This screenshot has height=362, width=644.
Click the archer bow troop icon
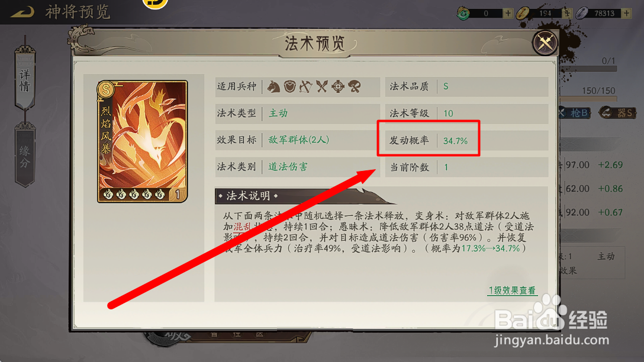pyautogui.click(x=305, y=86)
